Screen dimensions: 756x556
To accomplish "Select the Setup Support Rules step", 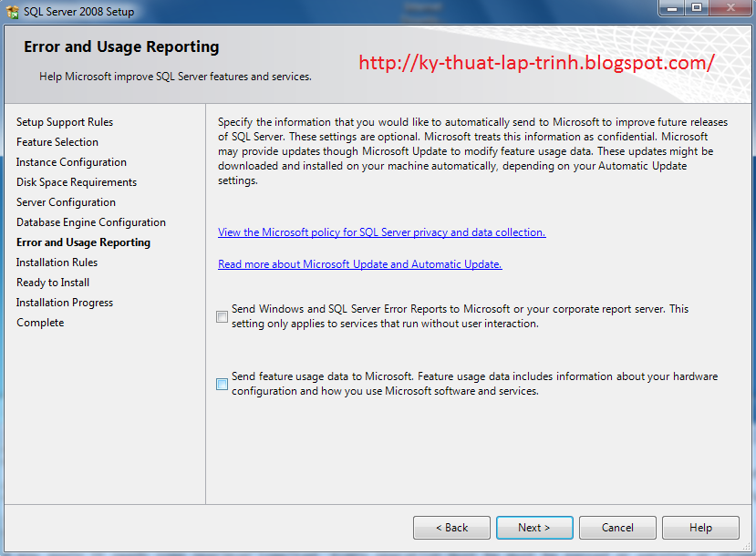I will coord(65,122).
